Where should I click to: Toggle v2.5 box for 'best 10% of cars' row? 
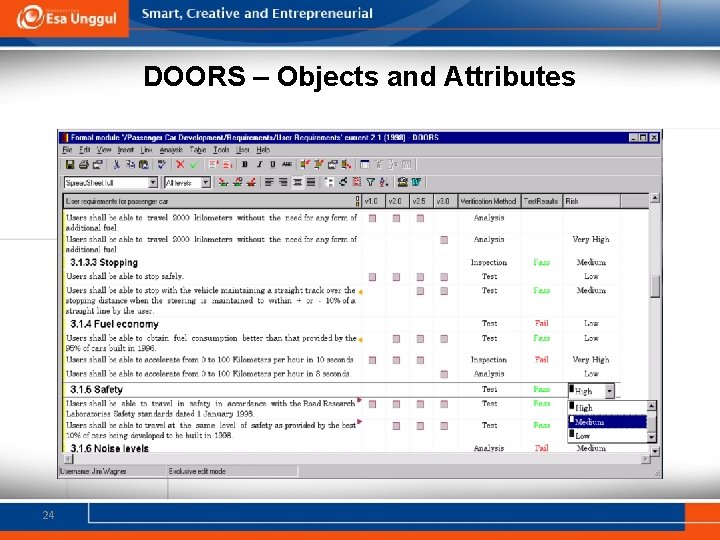420,426
